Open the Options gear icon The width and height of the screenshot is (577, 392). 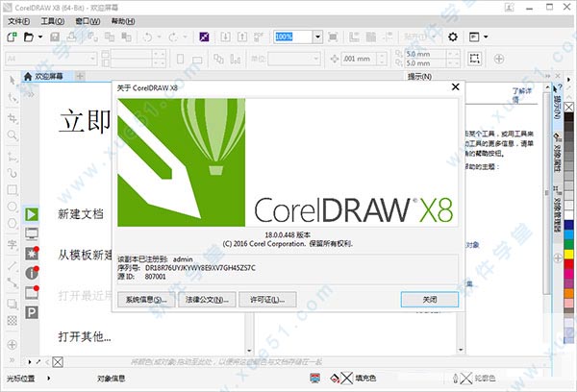click(453, 37)
